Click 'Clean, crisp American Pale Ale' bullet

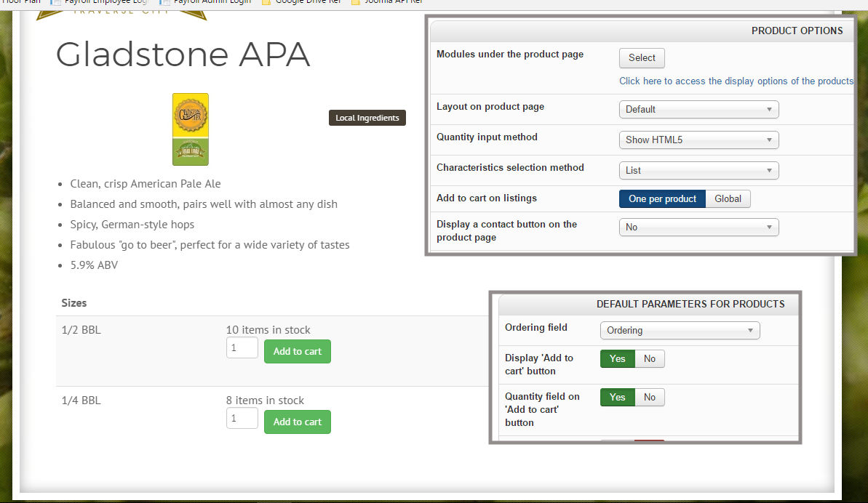(146, 183)
